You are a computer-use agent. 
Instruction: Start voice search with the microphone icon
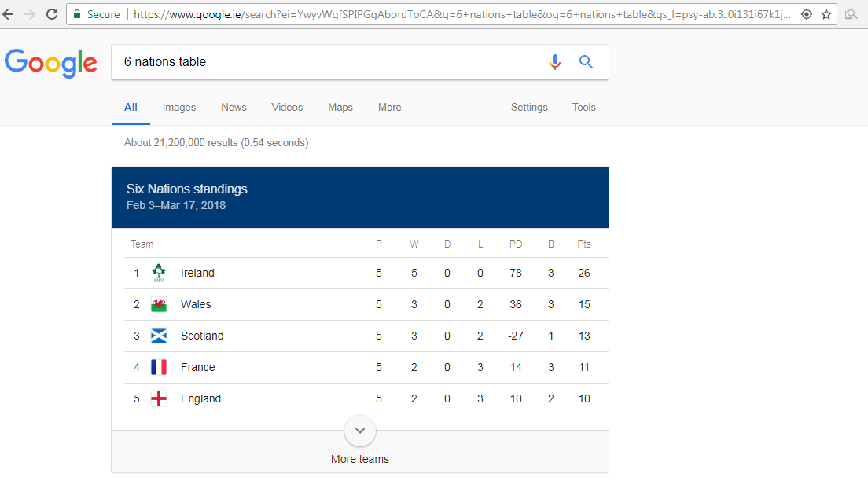(555, 62)
